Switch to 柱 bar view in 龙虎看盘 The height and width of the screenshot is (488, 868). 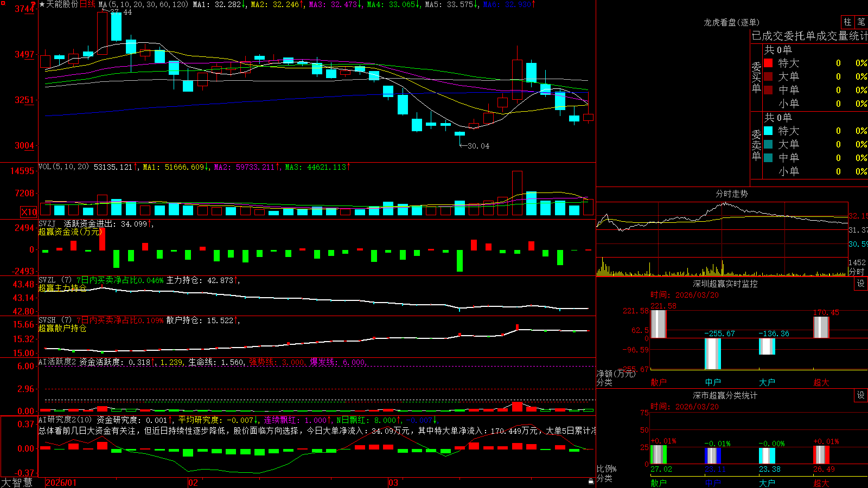pyautogui.click(x=847, y=22)
